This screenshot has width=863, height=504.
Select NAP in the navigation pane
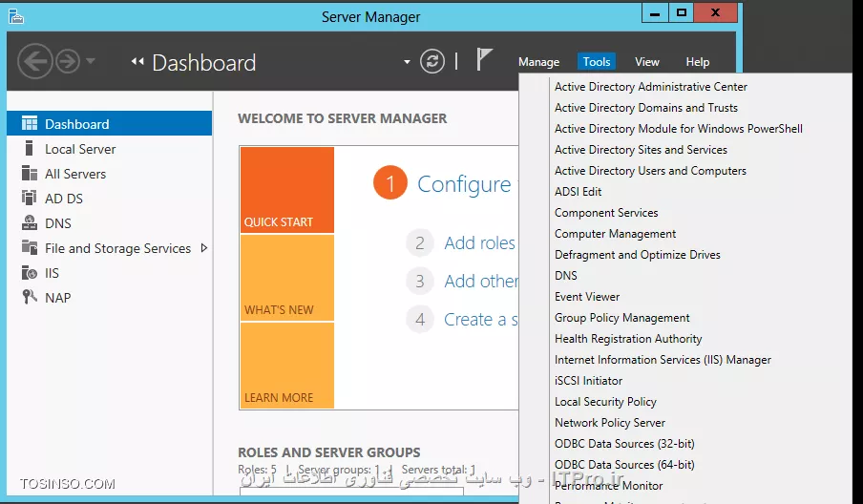coord(109,297)
